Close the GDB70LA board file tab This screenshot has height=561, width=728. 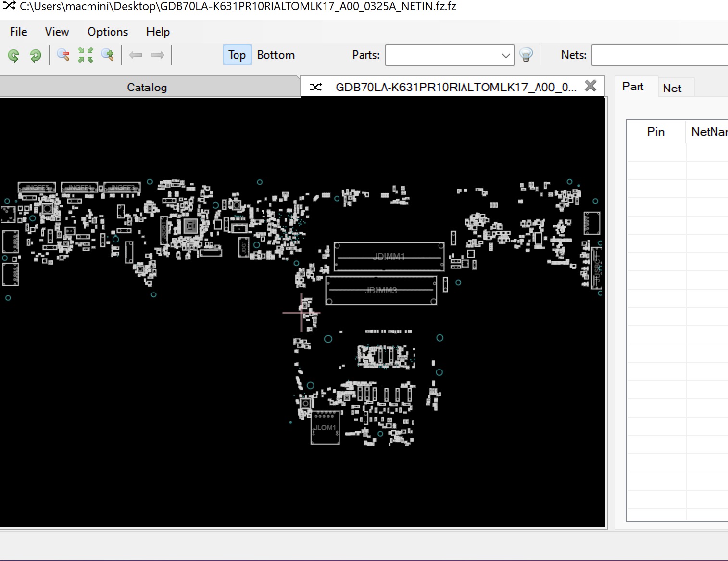click(x=590, y=86)
